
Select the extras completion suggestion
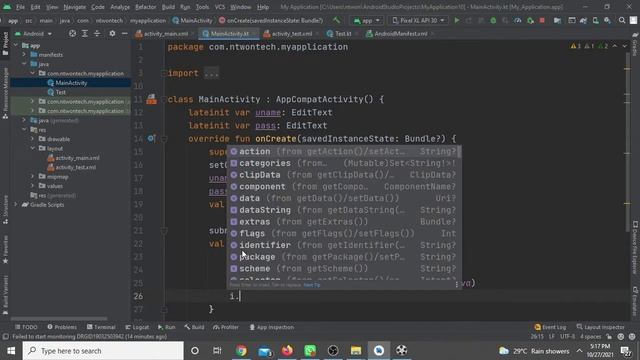click(344, 222)
